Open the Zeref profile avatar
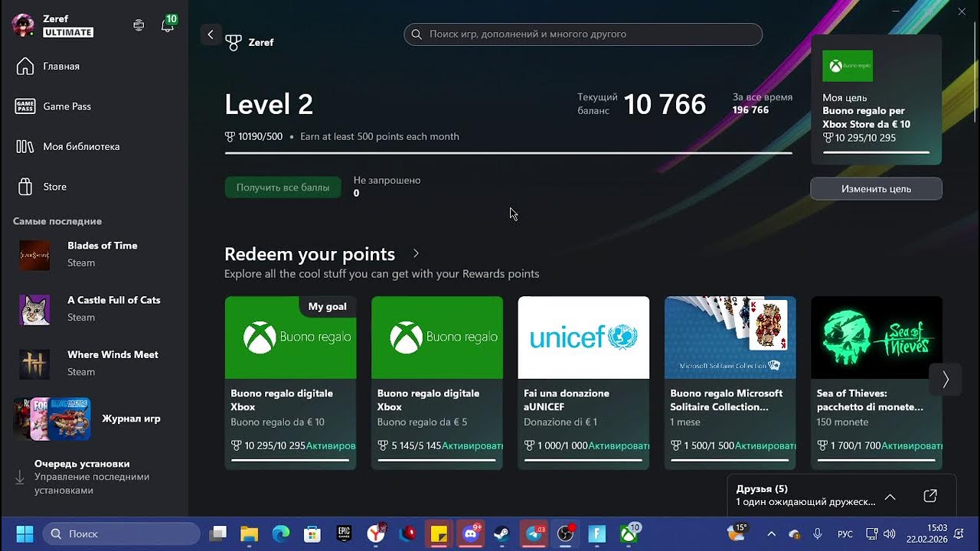The width and height of the screenshot is (980, 551). tap(23, 25)
